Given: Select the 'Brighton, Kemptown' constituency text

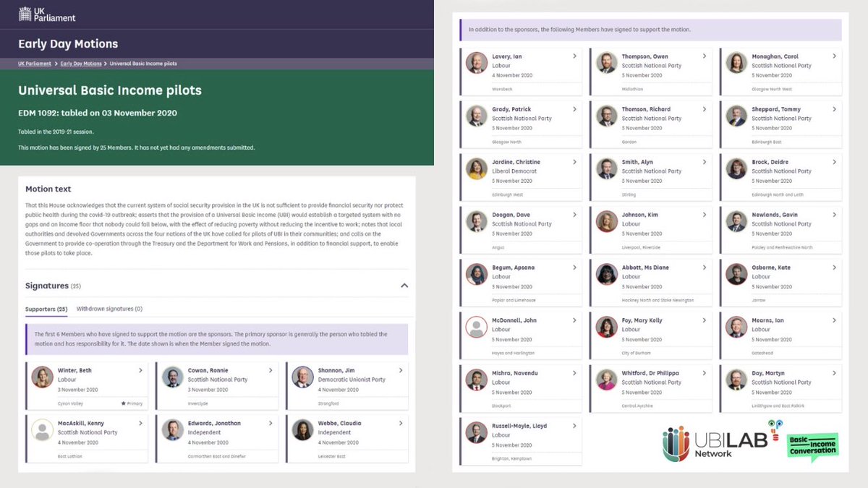Looking at the screenshot, I should click(511, 459).
